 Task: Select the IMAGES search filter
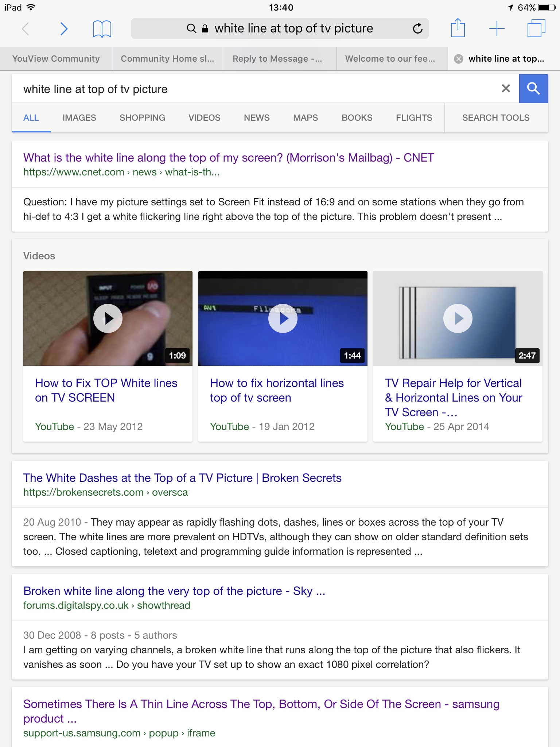[79, 118]
